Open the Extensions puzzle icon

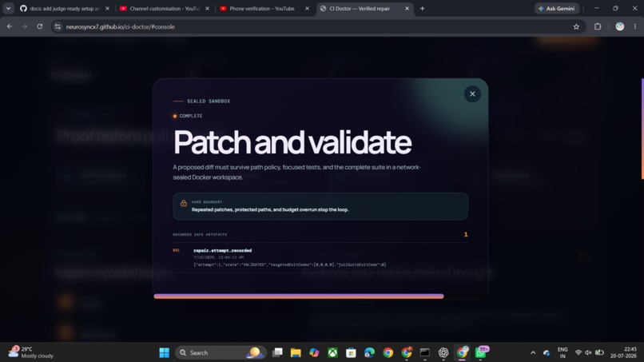(x=598, y=26)
